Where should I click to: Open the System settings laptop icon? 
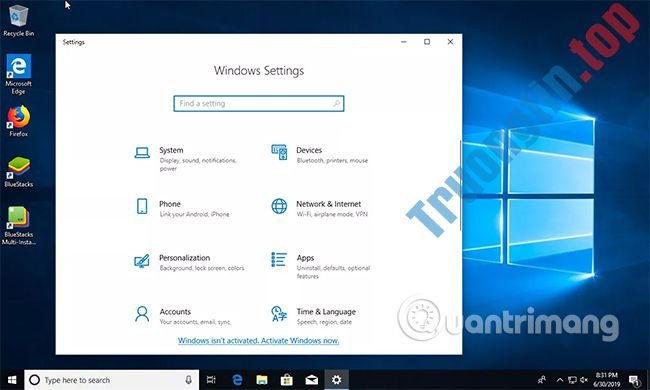(142, 153)
